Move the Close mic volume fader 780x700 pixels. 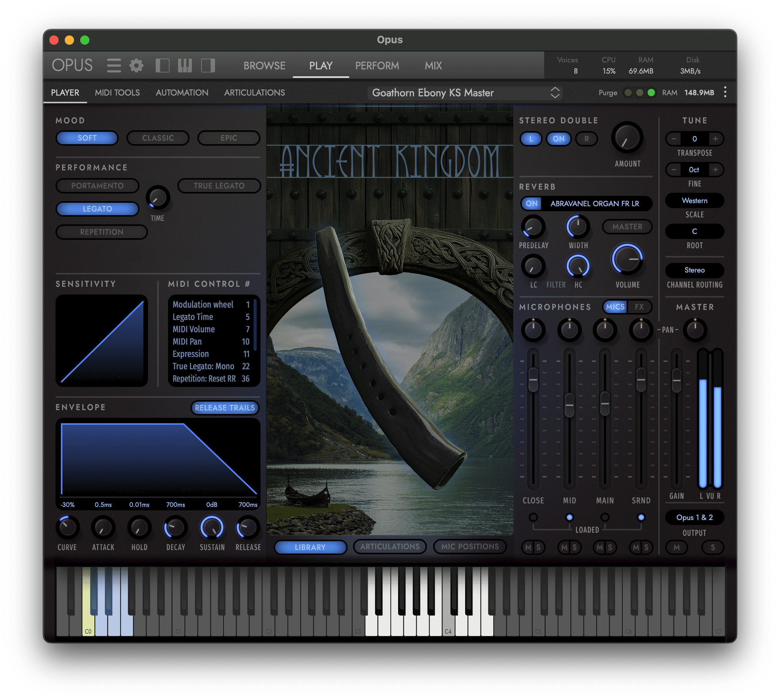(533, 380)
